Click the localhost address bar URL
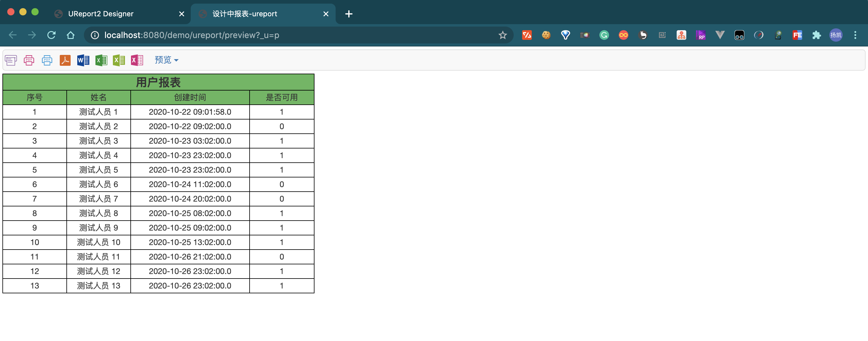 pyautogui.click(x=192, y=35)
